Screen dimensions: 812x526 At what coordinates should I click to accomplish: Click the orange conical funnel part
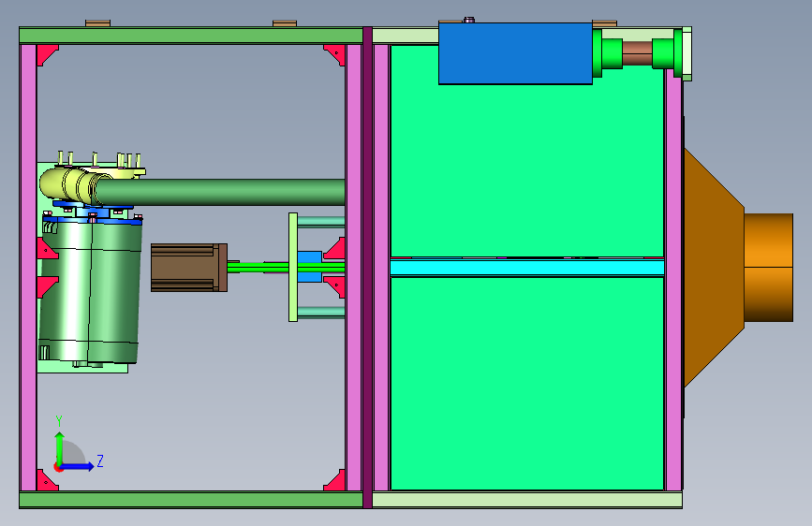714,268
